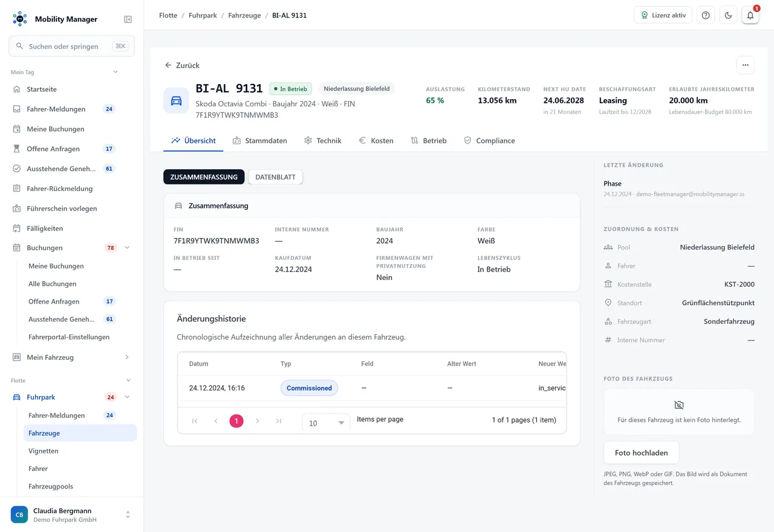
Task: Open notifications via the bell icon
Action: [750, 15]
